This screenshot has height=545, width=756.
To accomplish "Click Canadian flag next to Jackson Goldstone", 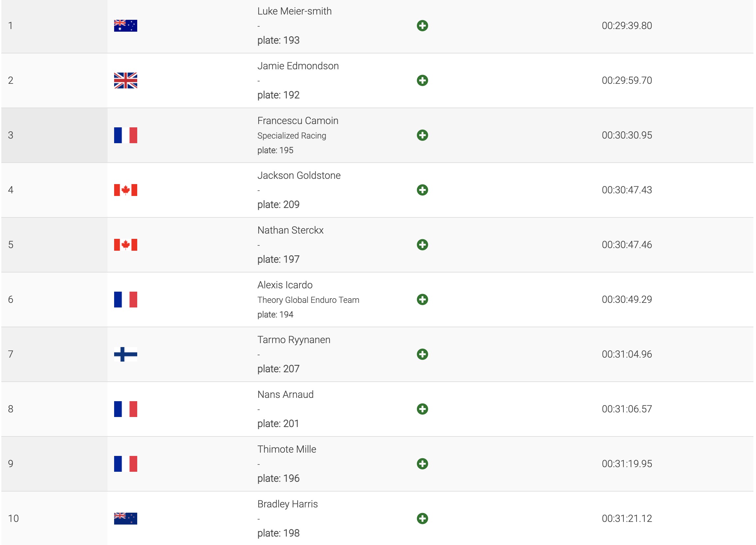I will (125, 190).
